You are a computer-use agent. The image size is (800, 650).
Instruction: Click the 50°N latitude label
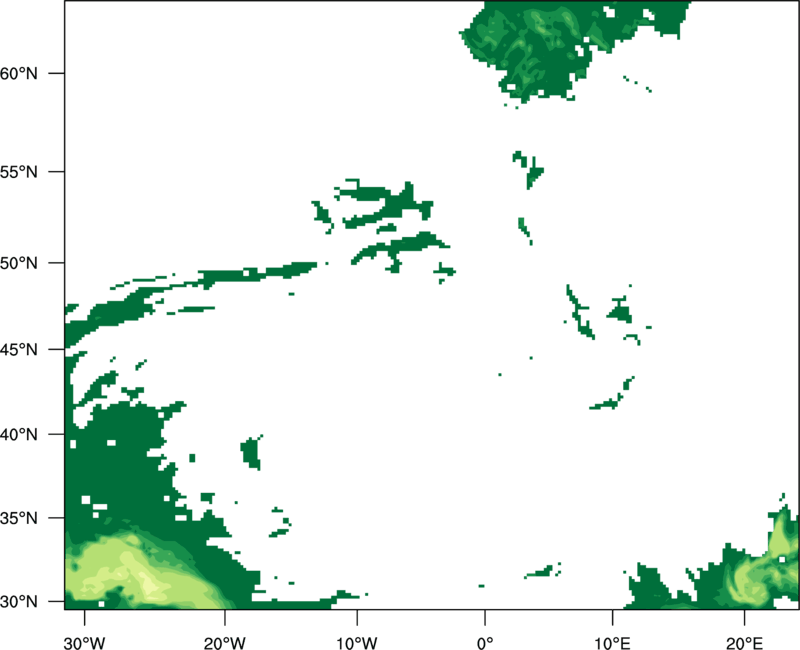(x=19, y=263)
